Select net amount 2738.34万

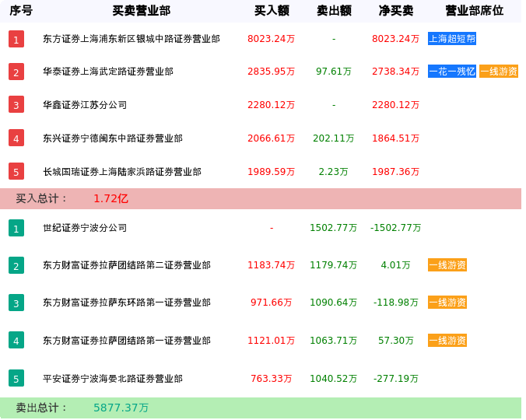396,72
